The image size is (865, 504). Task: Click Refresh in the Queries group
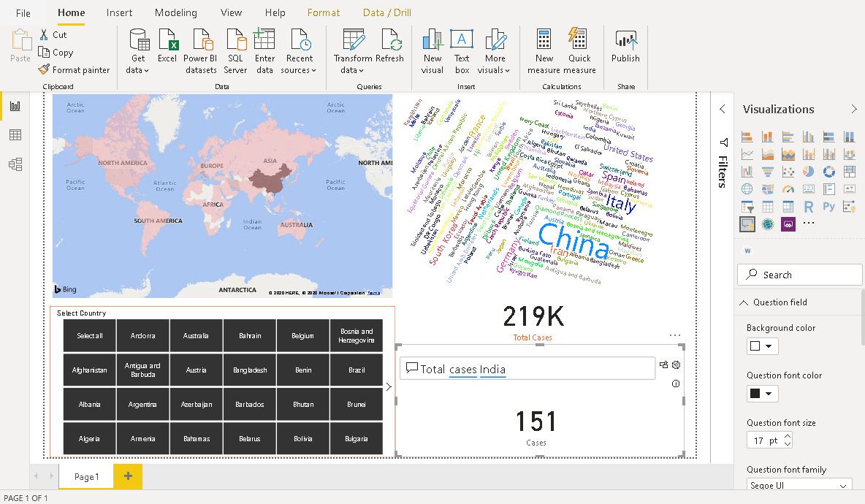pyautogui.click(x=389, y=46)
